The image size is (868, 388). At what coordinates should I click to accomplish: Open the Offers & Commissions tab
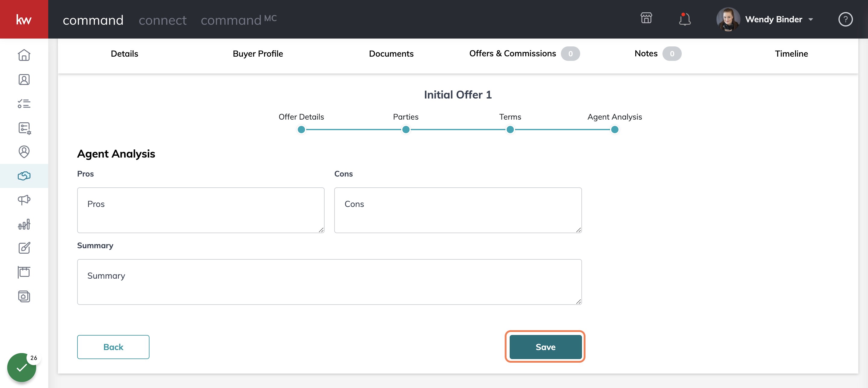(x=524, y=54)
